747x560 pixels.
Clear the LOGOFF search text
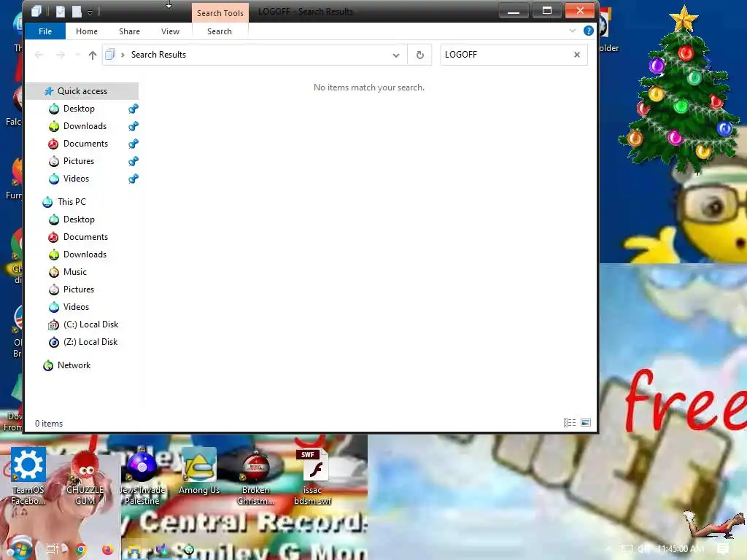click(577, 55)
